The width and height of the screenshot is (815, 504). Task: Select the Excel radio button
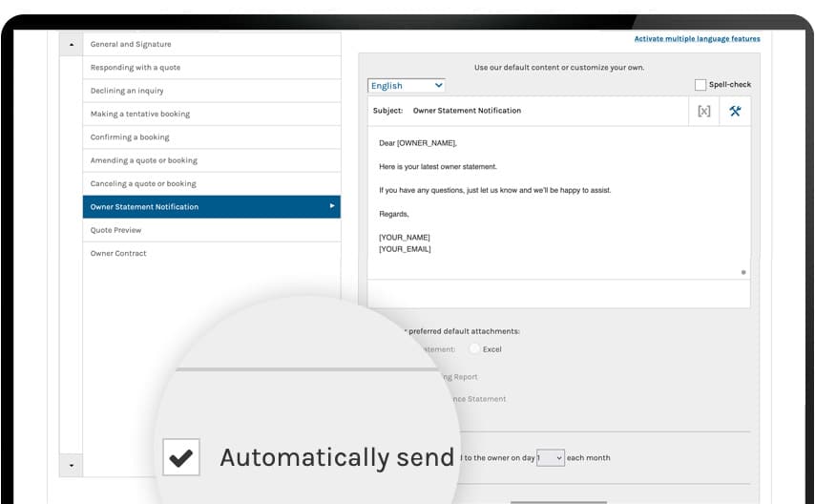tap(475, 349)
